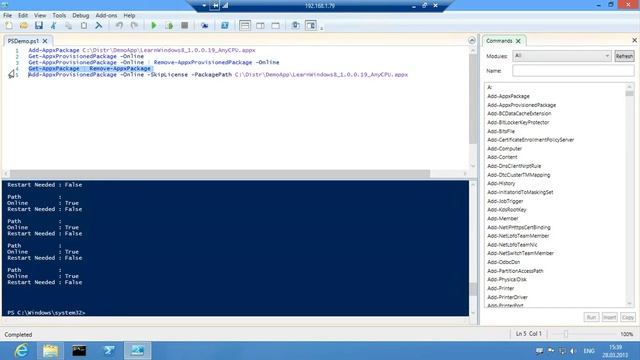Select Add-BitsFile in the commands list
Image resolution: width=640 pixels, height=360 pixels.
(x=501, y=131)
